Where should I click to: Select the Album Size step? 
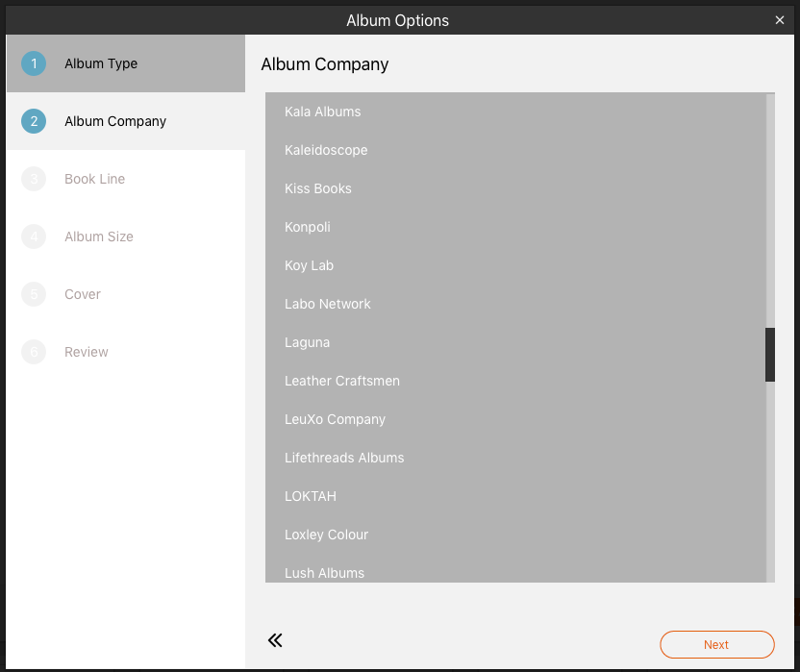coord(126,236)
